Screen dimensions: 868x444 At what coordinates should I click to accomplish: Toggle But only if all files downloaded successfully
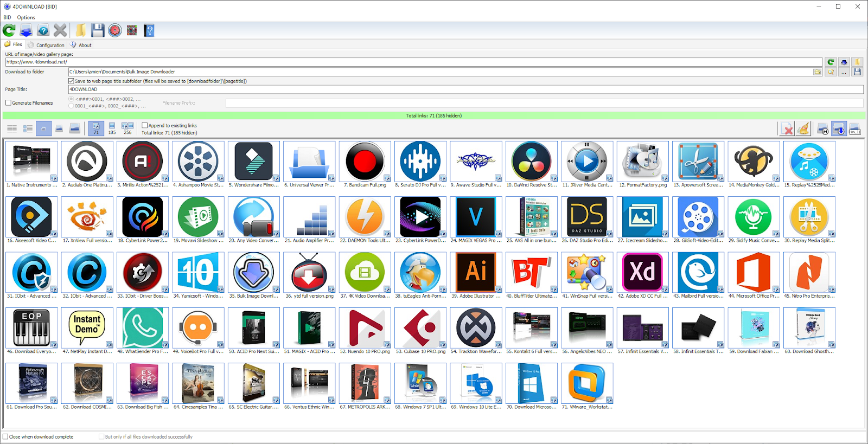[101, 436]
